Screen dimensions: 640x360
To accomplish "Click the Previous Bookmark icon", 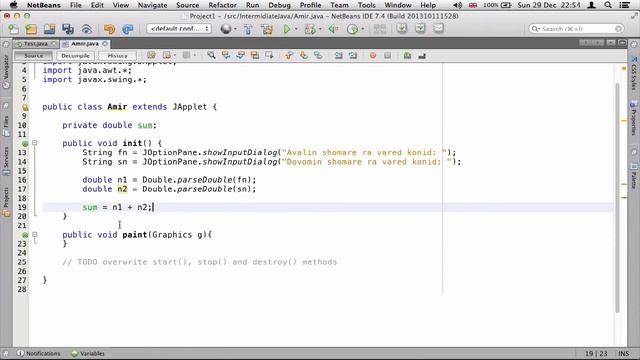I will pos(289,55).
